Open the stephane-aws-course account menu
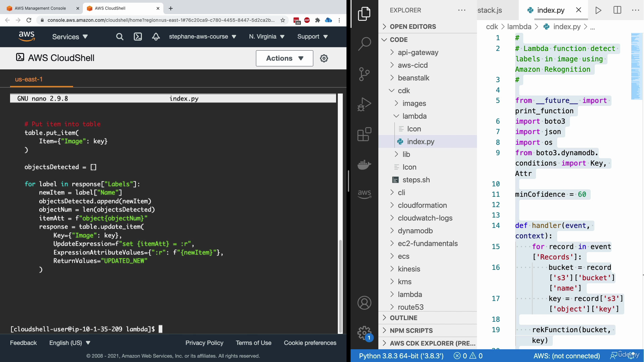The image size is (644, 362). coord(203,37)
